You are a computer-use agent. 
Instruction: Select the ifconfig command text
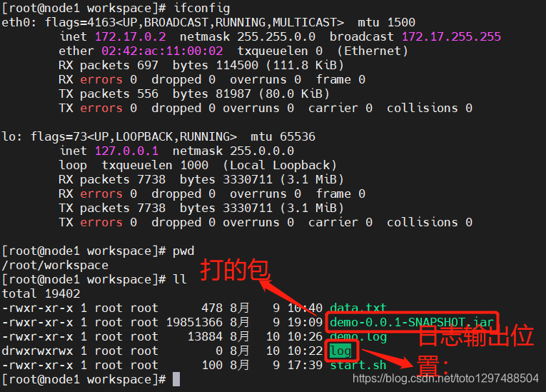[x=201, y=8]
